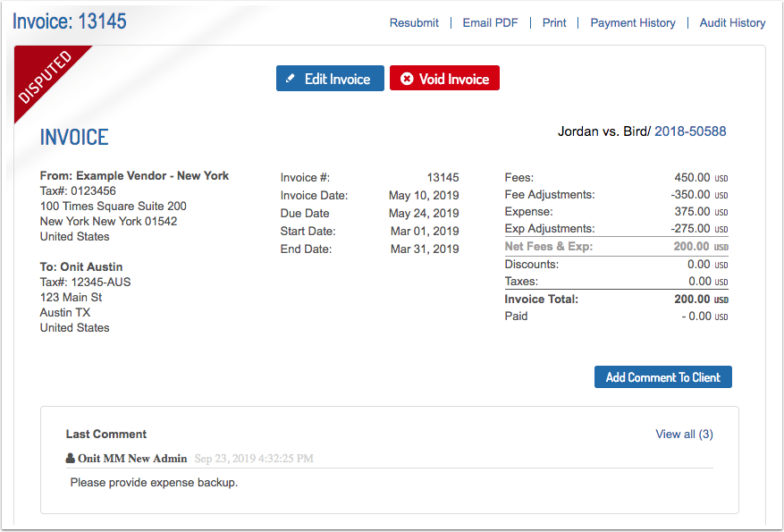Viewport: 784px width, 532px height.
Task: Click the Invoice Total amount 200.00
Action: point(692,299)
